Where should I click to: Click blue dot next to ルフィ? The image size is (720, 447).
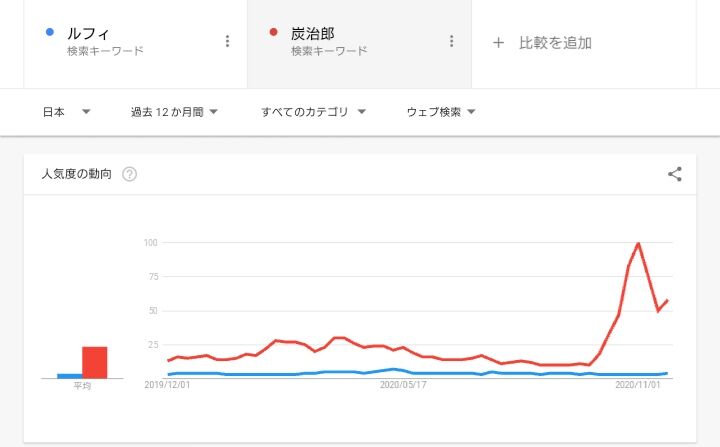(x=50, y=32)
